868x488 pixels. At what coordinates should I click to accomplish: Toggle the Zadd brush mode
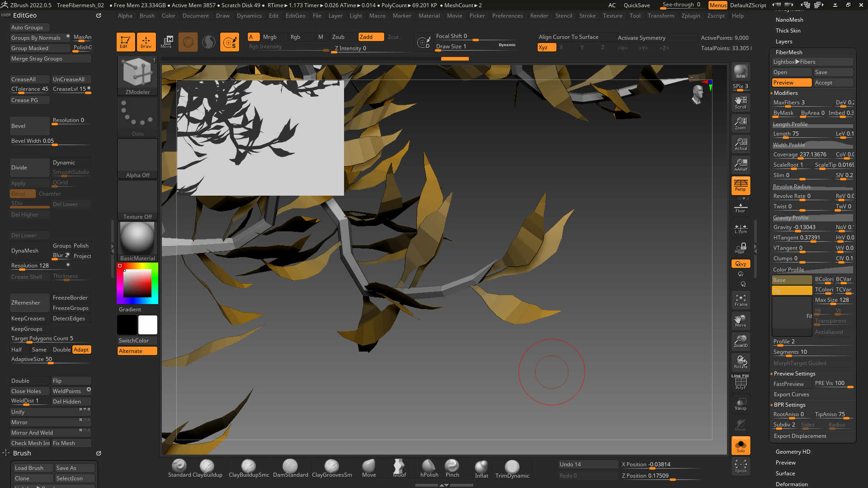pyautogui.click(x=365, y=36)
